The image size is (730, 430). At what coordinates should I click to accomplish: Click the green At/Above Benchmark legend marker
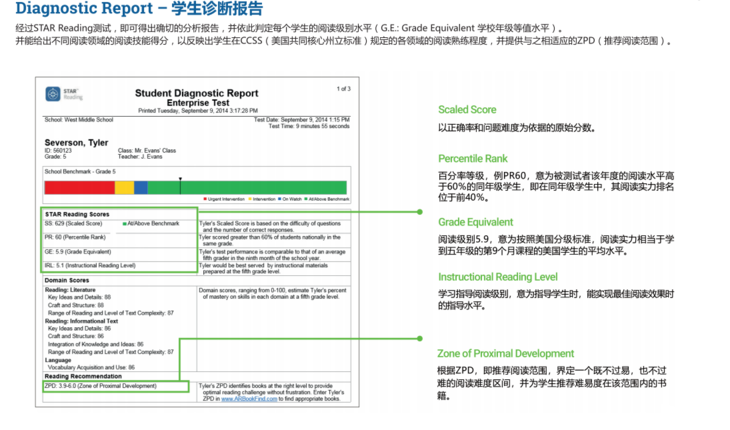pos(306,199)
